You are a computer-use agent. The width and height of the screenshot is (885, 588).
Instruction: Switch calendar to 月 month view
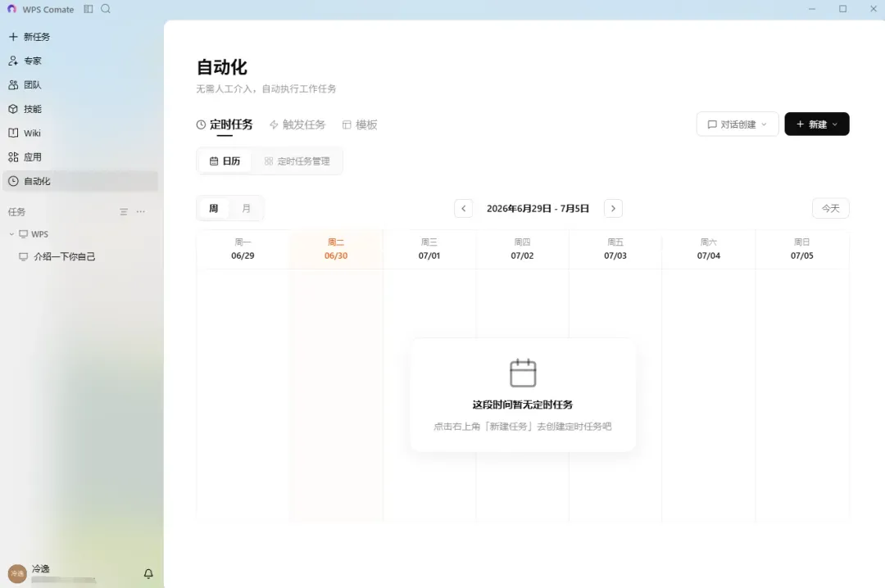246,209
